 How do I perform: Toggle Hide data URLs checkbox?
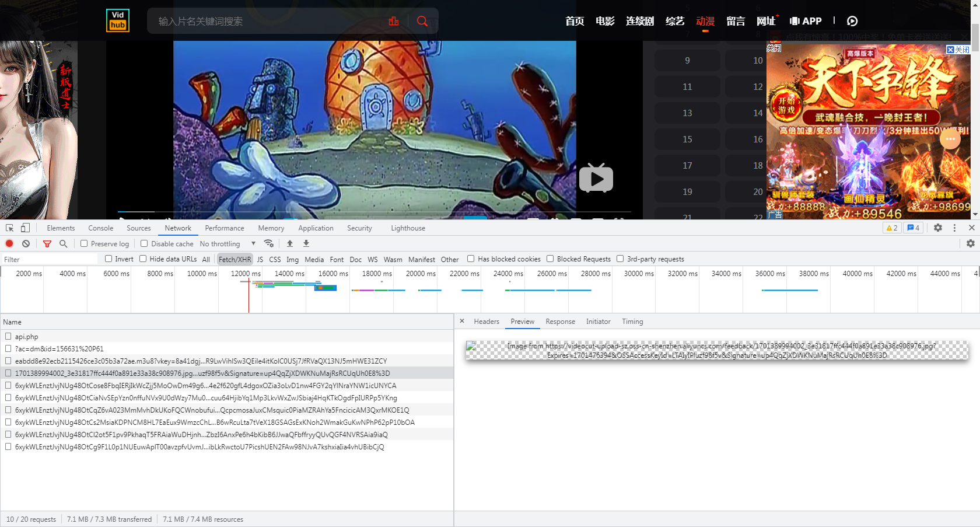(x=143, y=259)
